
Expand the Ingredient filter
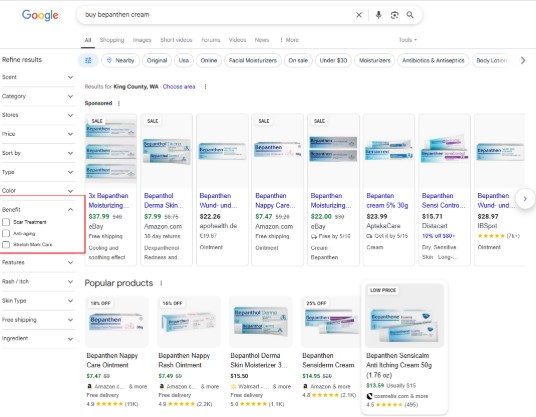pyautogui.click(x=38, y=339)
